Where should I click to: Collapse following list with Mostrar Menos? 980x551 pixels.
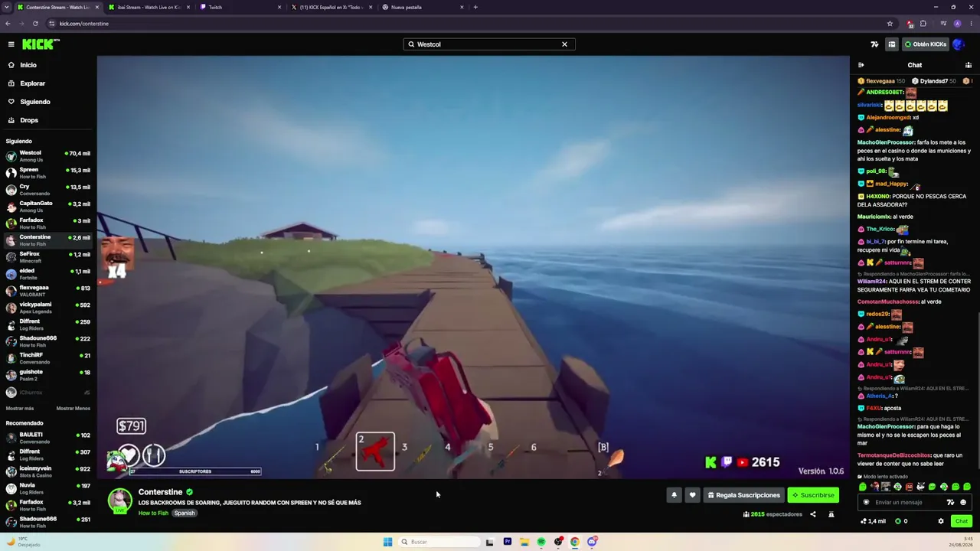tap(73, 409)
